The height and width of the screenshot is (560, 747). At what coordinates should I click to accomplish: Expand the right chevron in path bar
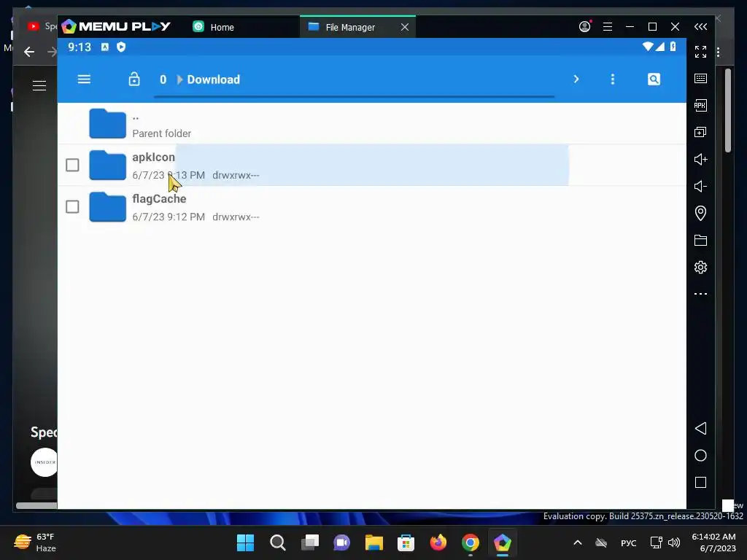576,79
